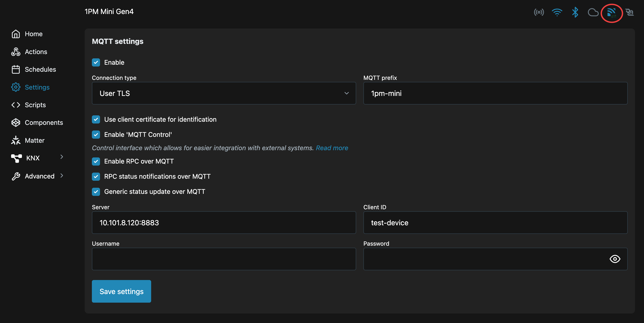This screenshot has width=644, height=323.
Task: Go to Scripts in the sidebar
Action: [35, 105]
